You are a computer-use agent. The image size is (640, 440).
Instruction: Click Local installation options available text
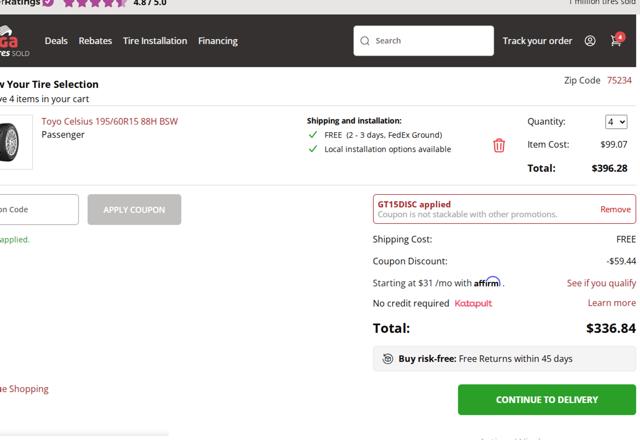point(388,149)
